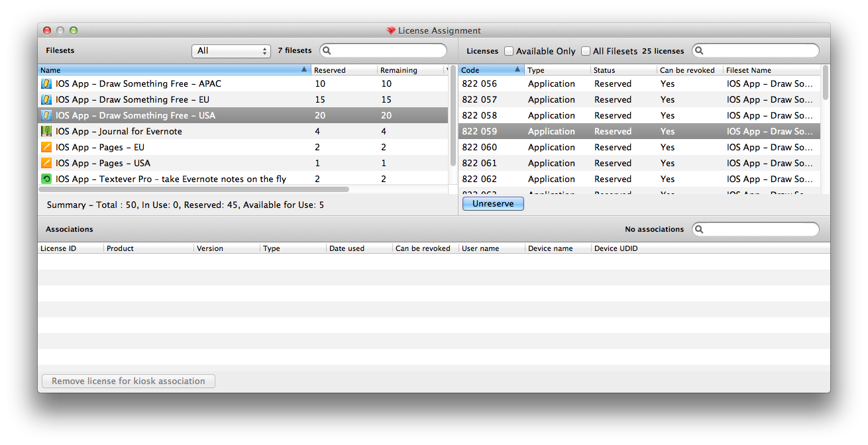Click the red app icon in the title bar
The image size is (868, 445).
(391, 30)
